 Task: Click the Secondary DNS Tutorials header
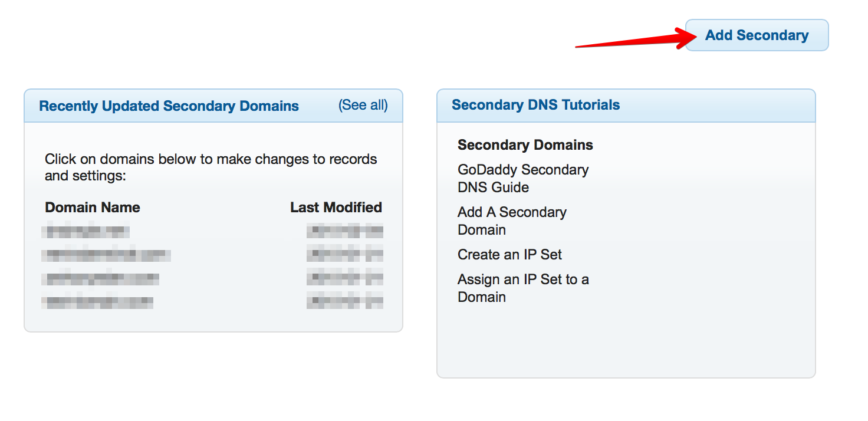tap(535, 104)
